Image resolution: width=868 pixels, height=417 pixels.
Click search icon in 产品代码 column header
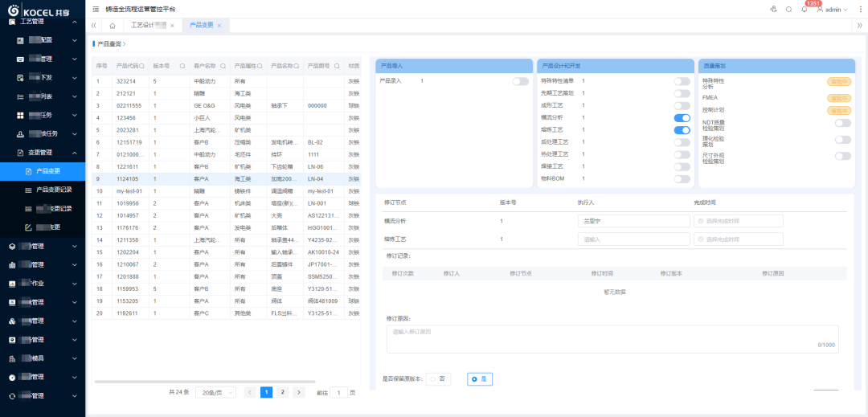click(141, 66)
